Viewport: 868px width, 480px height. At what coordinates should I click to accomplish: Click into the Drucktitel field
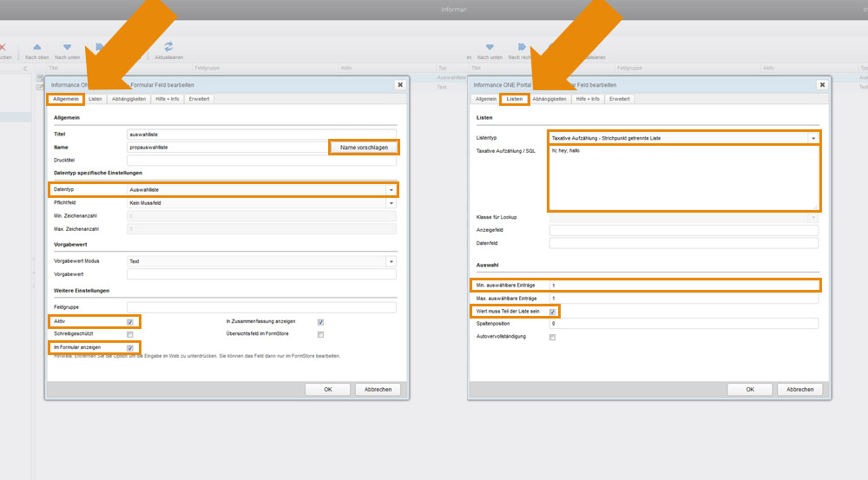click(x=261, y=161)
